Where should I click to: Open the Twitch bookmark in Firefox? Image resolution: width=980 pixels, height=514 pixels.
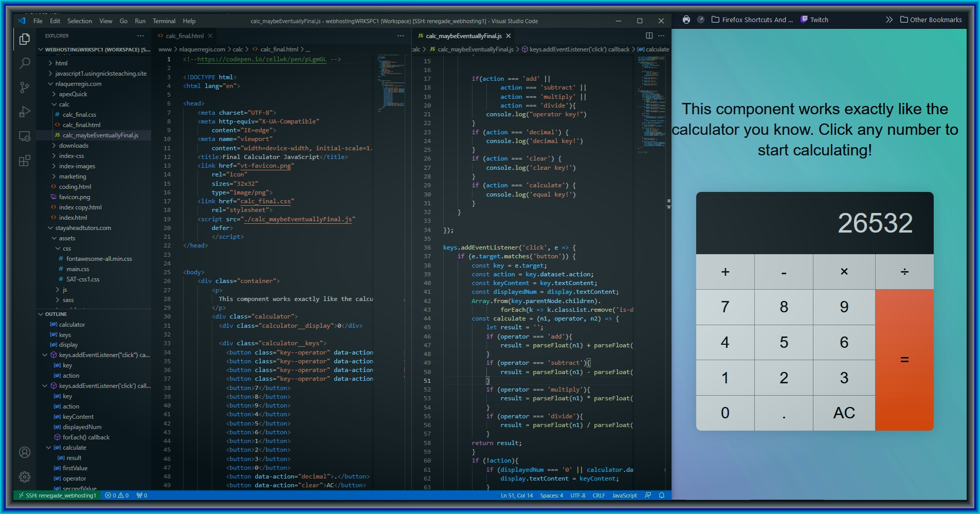click(814, 20)
